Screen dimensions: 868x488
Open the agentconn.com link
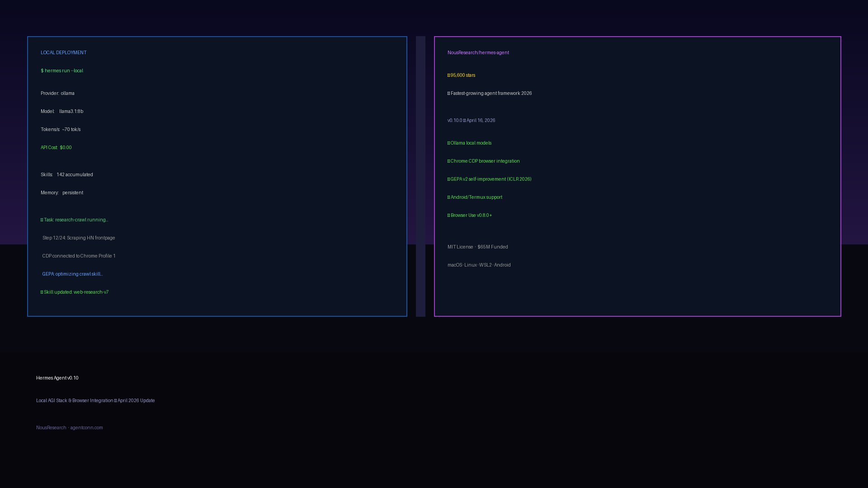[87, 427]
